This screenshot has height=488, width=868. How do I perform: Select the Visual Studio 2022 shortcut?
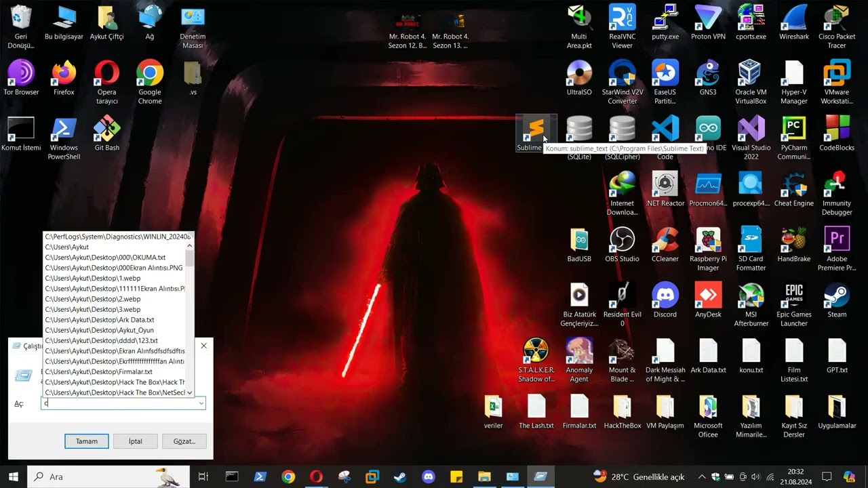tap(751, 138)
